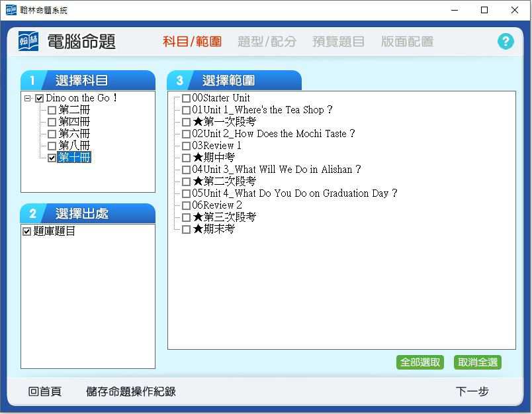The height and width of the screenshot is (414, 532).
Task: Check the 第六冊 checkbox
Action: coord(52,134)
